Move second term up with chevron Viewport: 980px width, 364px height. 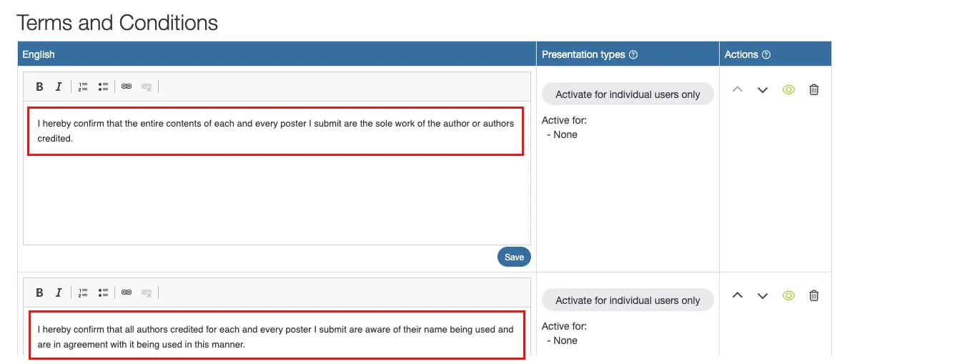coord(738,295)
